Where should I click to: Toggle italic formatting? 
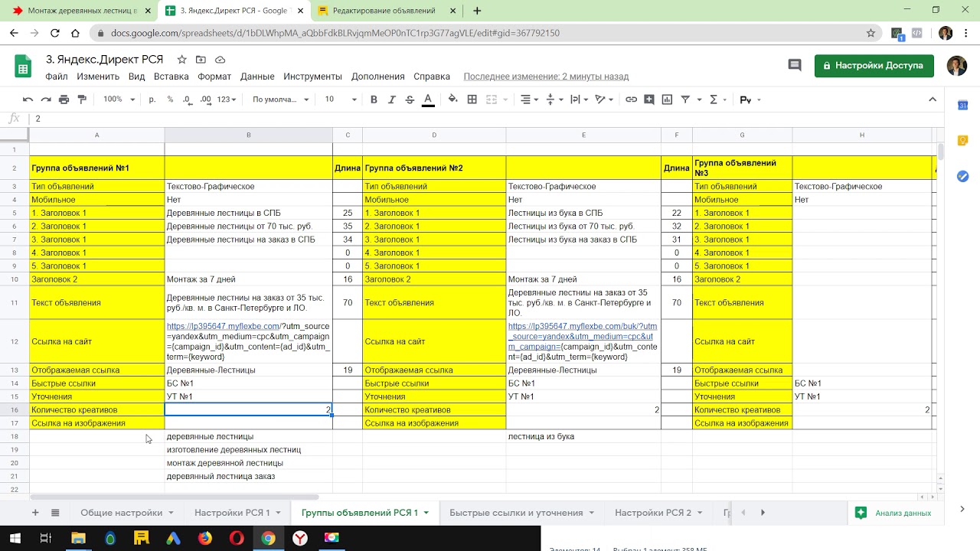[392, 99]
